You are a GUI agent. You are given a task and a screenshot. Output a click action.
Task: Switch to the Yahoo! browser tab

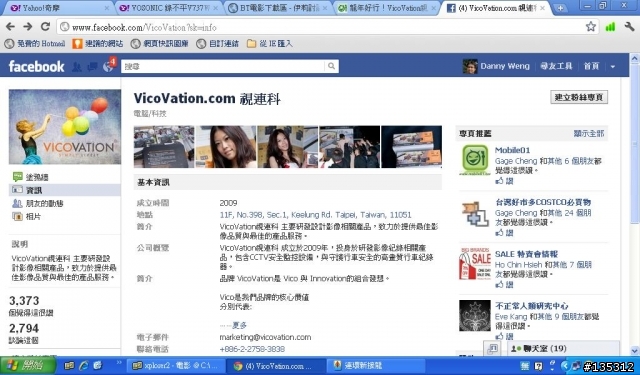point(60,8)
